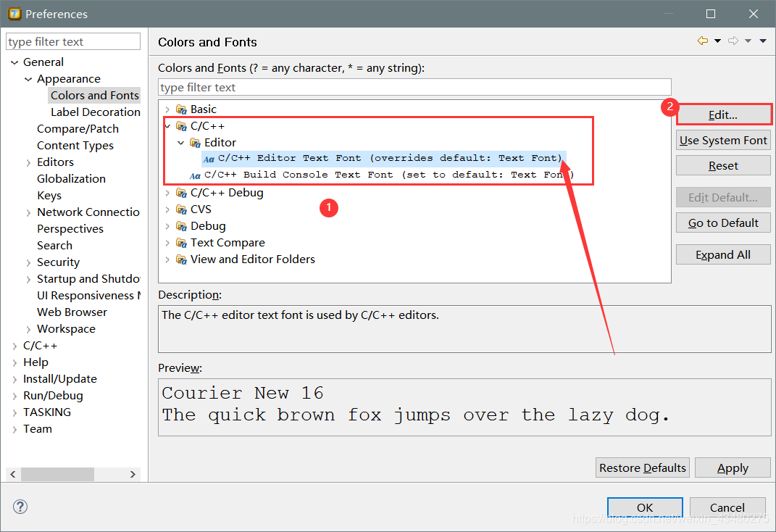Open the preferences page view menu arrow

tap(763, 41)
